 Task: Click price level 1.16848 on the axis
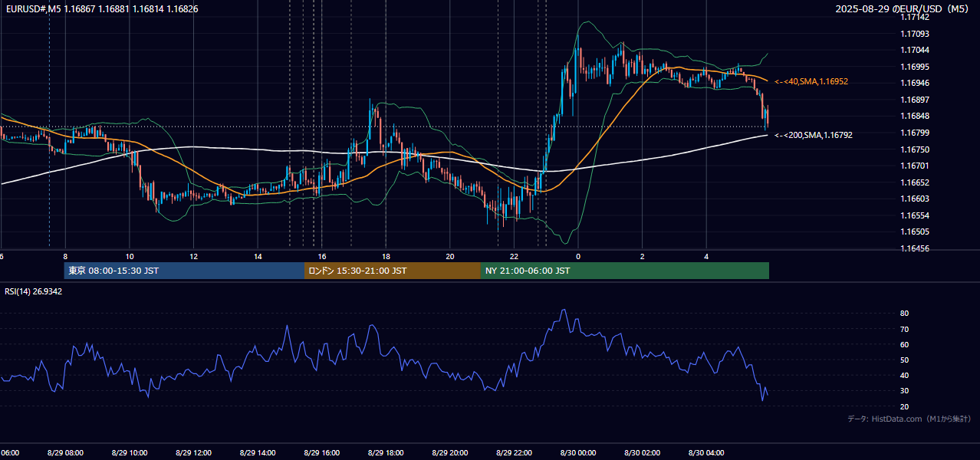914,117
